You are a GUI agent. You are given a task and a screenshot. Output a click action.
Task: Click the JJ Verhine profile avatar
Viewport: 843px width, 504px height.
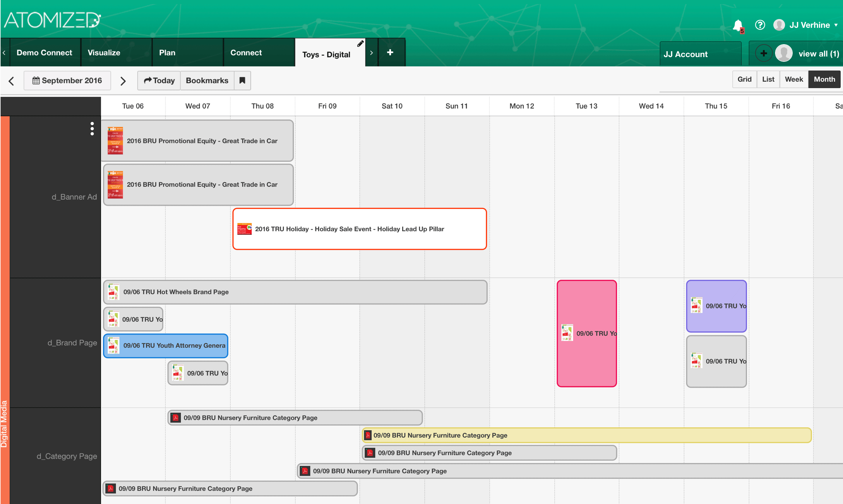(779, 25)
